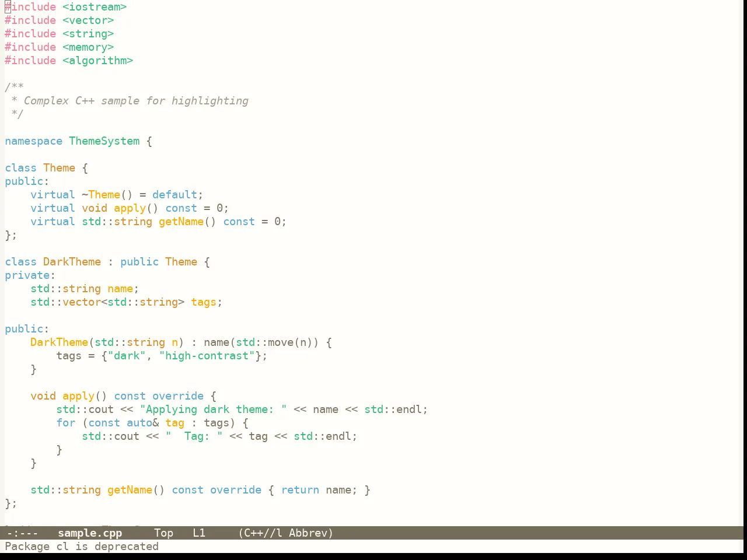747x560 pixels.
Task: Click the "DarkTheme" class name after class keyword
Action: click(x=72, y=262)
